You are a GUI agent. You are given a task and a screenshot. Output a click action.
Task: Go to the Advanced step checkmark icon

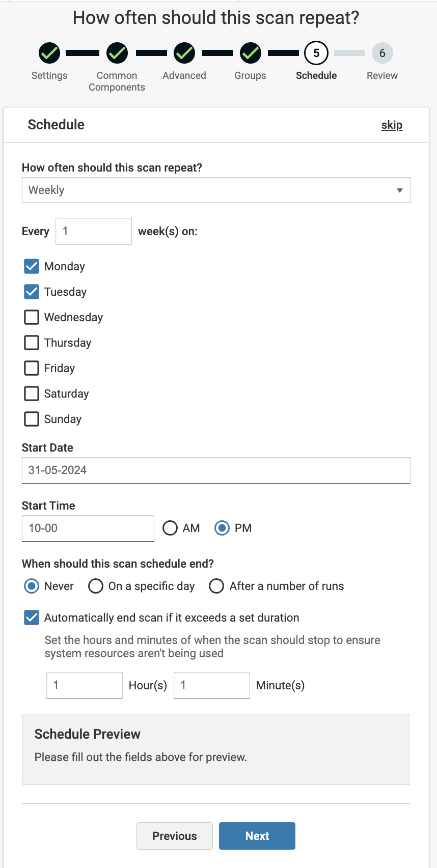pos(184,53)
